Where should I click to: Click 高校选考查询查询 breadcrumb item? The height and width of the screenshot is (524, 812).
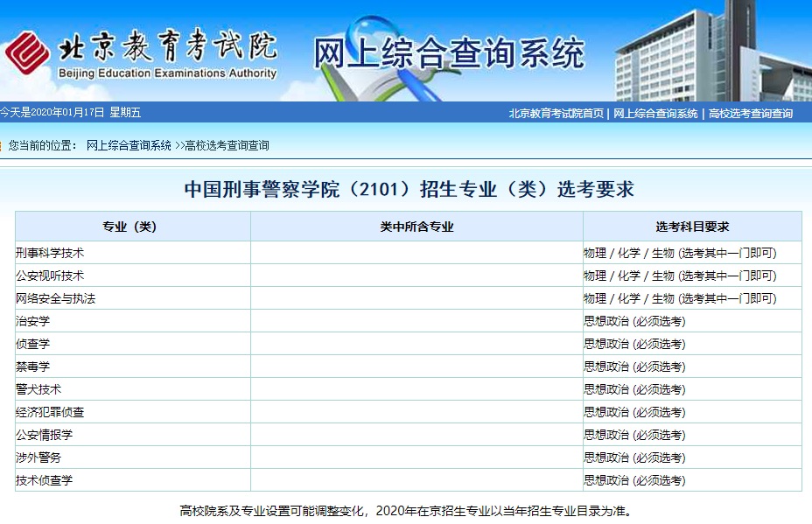pos(227,145)
